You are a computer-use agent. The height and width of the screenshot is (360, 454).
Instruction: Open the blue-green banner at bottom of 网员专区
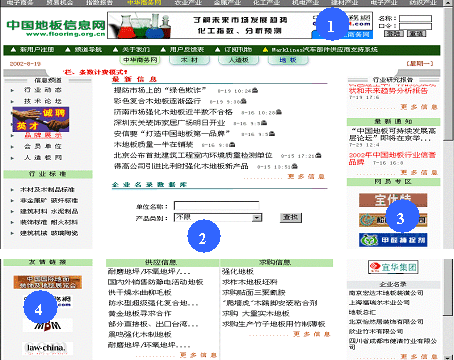coord(393,240)
